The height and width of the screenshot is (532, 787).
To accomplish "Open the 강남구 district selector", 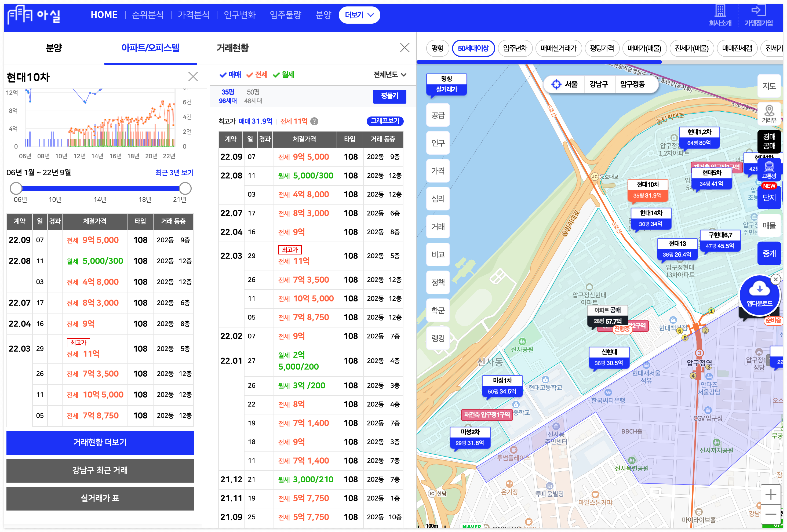I will coord(598,84).
